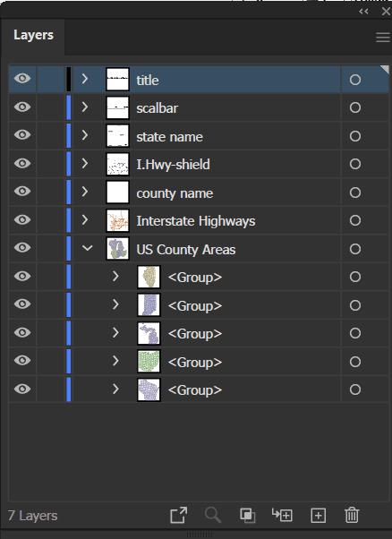This screenshot has width=392, height=539.
Task: Click the Create New Layer icon
Action: pyautogui.click(x=318, y=516)
